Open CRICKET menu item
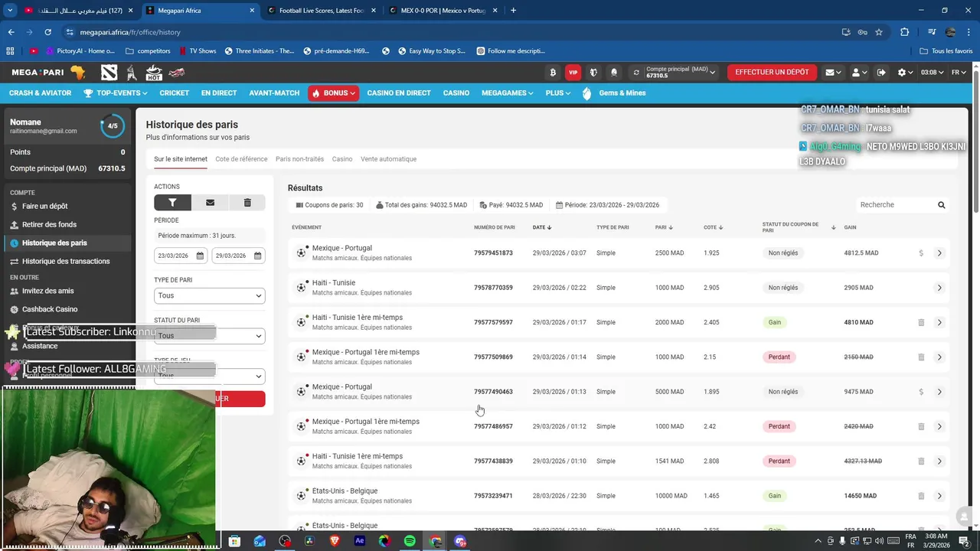 point(175,93)
